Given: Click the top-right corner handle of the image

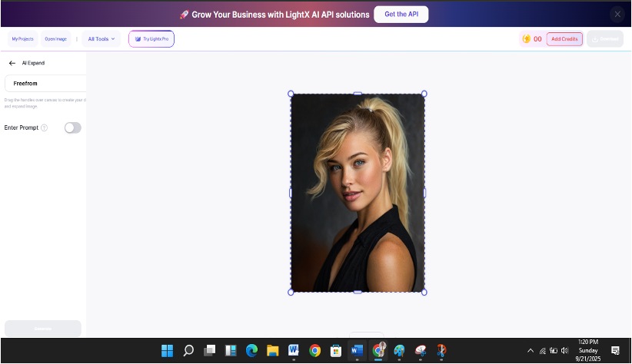Looking at the screenshot, I should 424,94.
